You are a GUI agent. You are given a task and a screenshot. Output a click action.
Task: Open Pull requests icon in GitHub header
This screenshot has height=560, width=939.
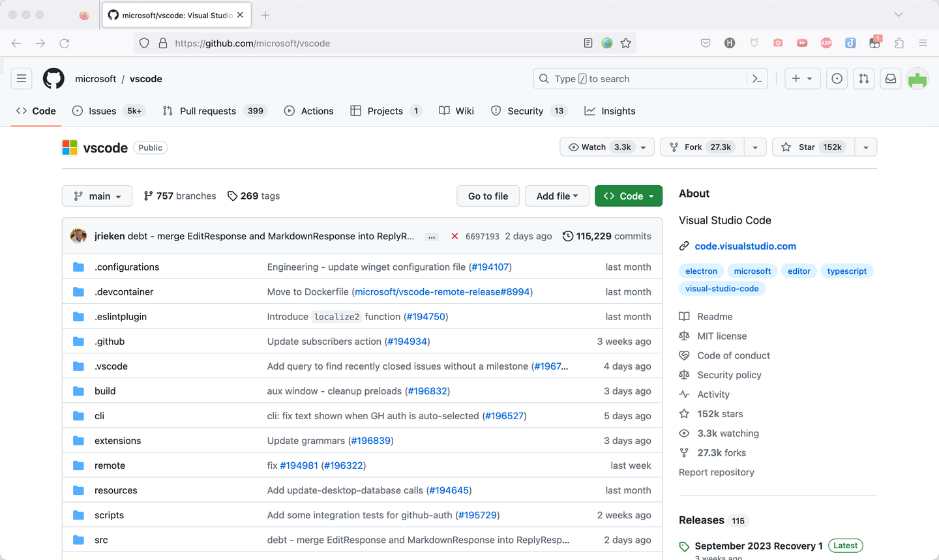click(x=864, y=79)
